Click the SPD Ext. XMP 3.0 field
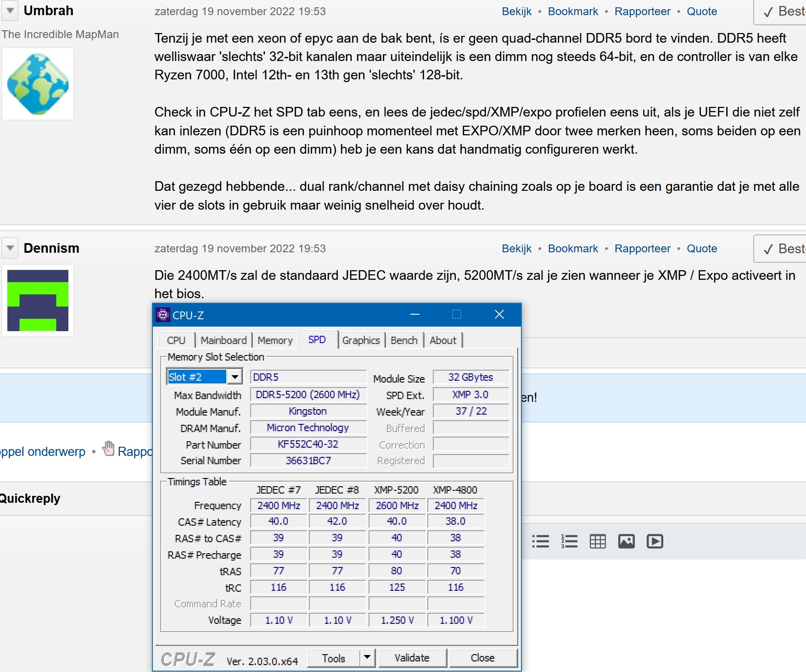The height and width of the screenshot is (672, 806). (471, 394)
